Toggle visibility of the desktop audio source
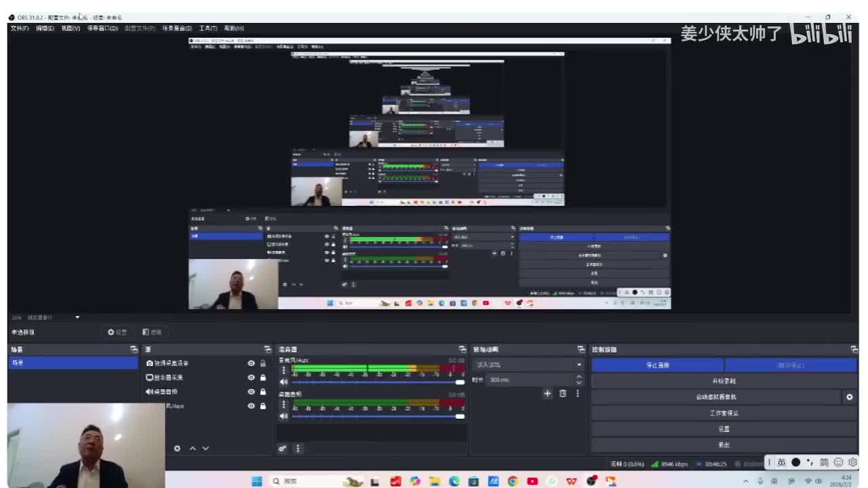This screenshot has width=868, height=488. click(252, 392)
